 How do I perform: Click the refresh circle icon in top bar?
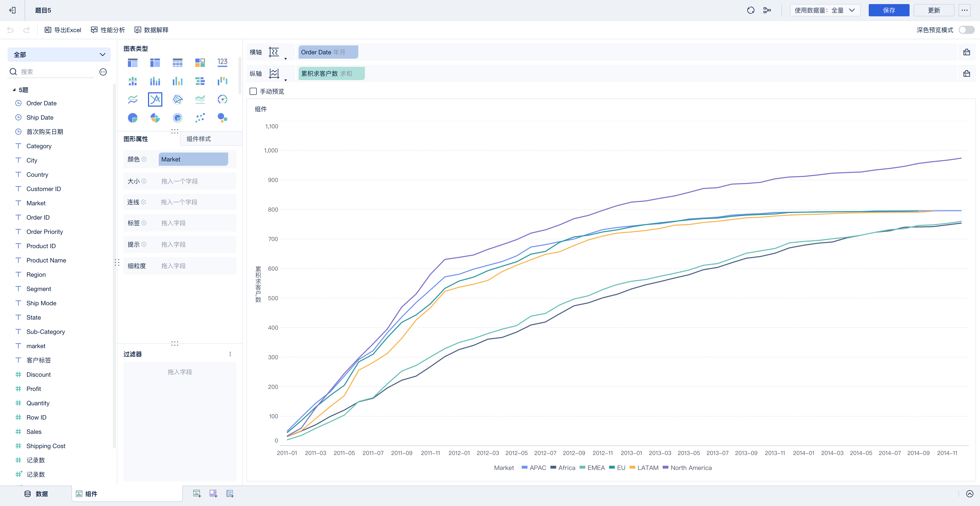click(751, 10)
